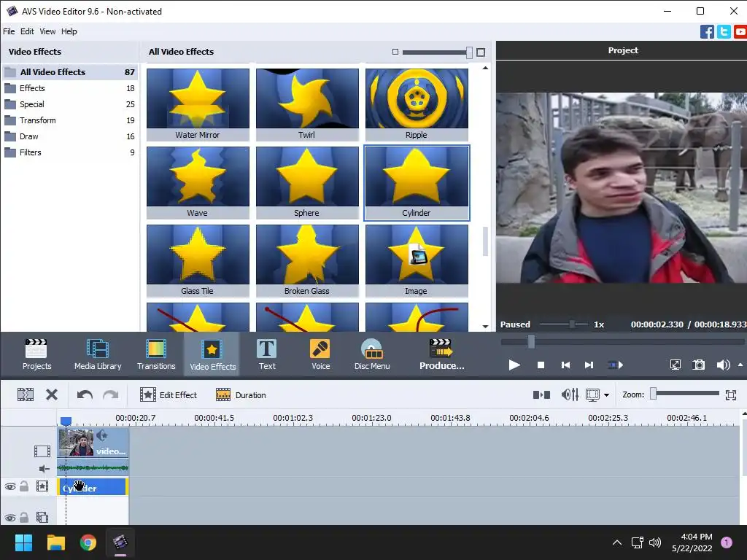Click the preview volume speaker icon
Image resolution: width=747 pixels, height=560 pixels.
pyautogui.click(x=723, y=365)
